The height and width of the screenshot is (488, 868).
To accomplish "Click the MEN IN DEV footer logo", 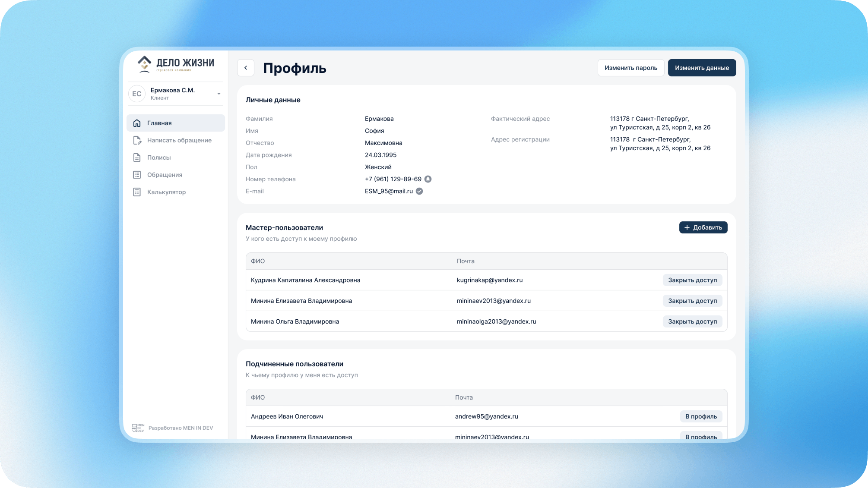I will 138,428.
